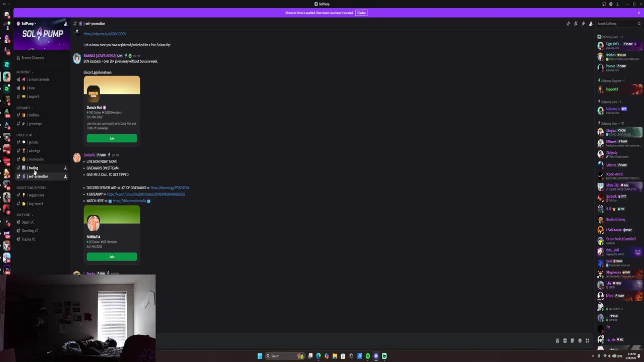The image size is (644, 362).
Task: Click the invite people icon beside SolPump
Action: [x=65, y=24]
